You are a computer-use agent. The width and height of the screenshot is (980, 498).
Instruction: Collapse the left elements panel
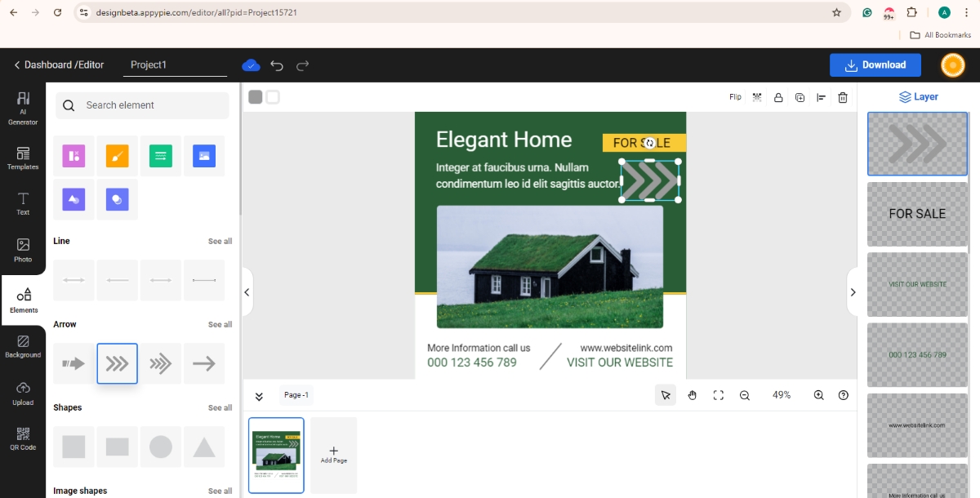click(247, 291)
